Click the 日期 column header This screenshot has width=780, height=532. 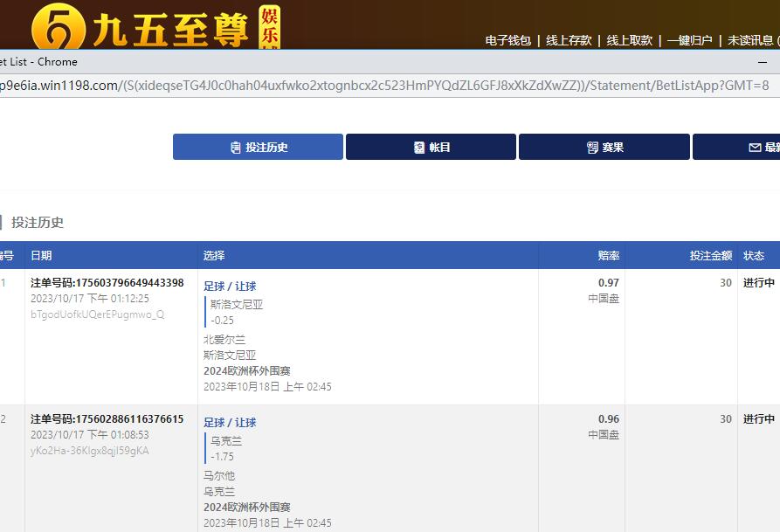(41, 256)
